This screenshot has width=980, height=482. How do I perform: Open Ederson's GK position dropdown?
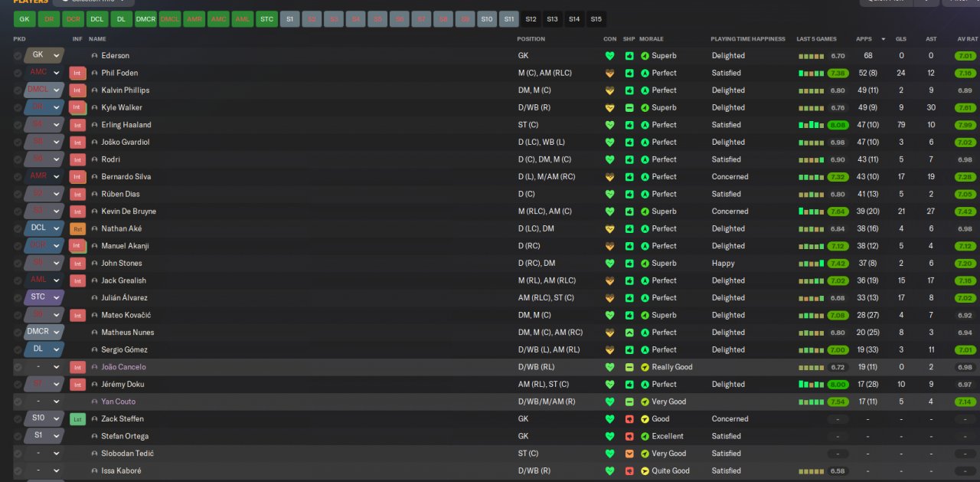[44, 55]
